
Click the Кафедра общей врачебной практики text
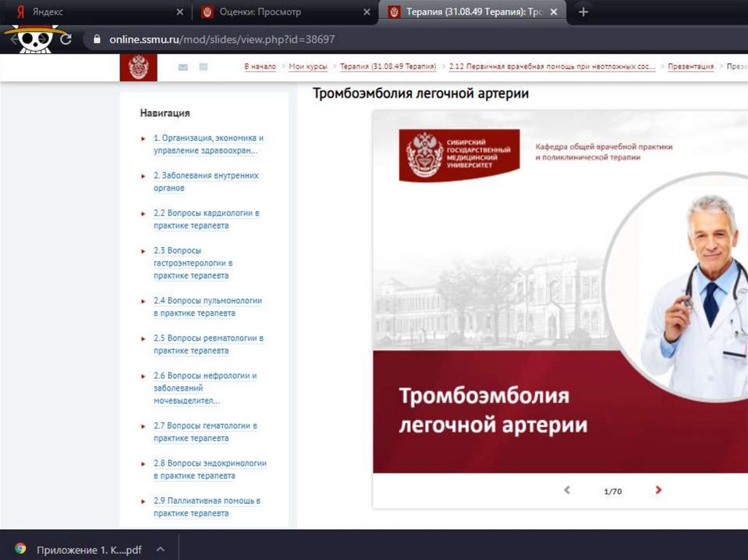tap(603, 152)
